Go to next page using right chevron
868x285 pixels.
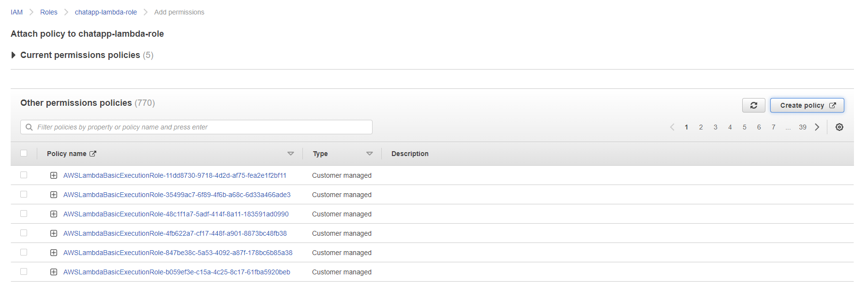click(817, 127)
